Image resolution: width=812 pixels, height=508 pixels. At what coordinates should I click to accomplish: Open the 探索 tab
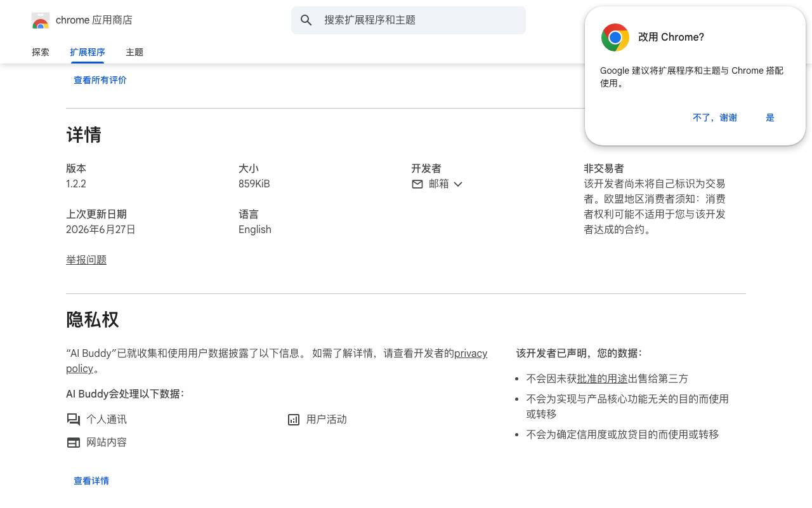[x=41, y=52]
